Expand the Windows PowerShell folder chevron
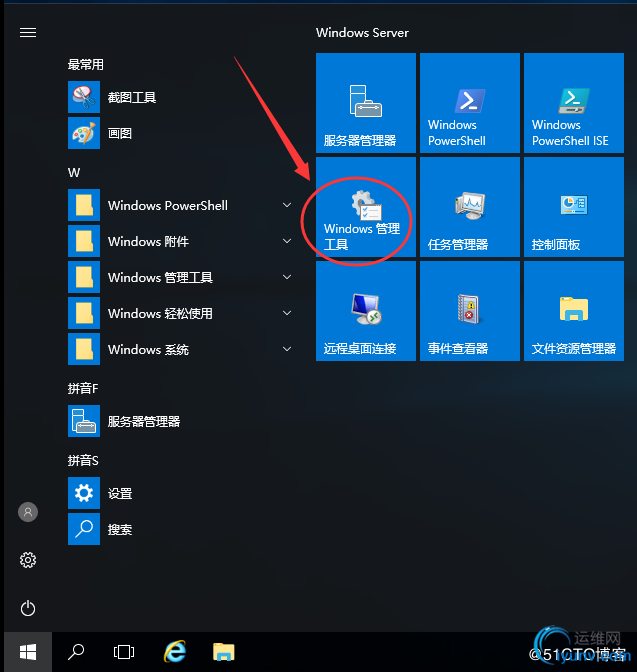Viewport: 637px width, 672px height. pyautogui.click(x=287, y=205)
